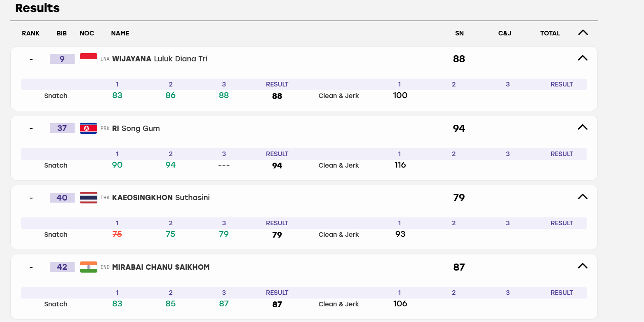
Task: Collapse MIRABAI CHANU SAIKHOM attempt details
Action: (x=582, y=266)
